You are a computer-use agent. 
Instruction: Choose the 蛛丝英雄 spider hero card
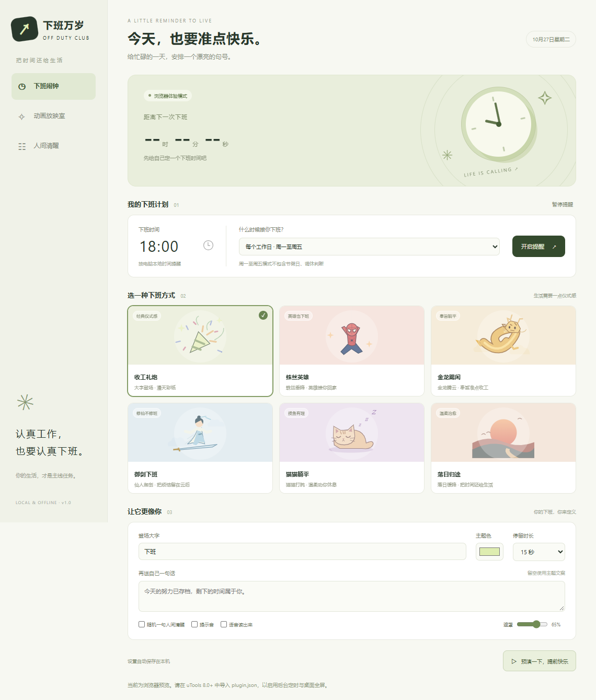click(x=352, y=351)
